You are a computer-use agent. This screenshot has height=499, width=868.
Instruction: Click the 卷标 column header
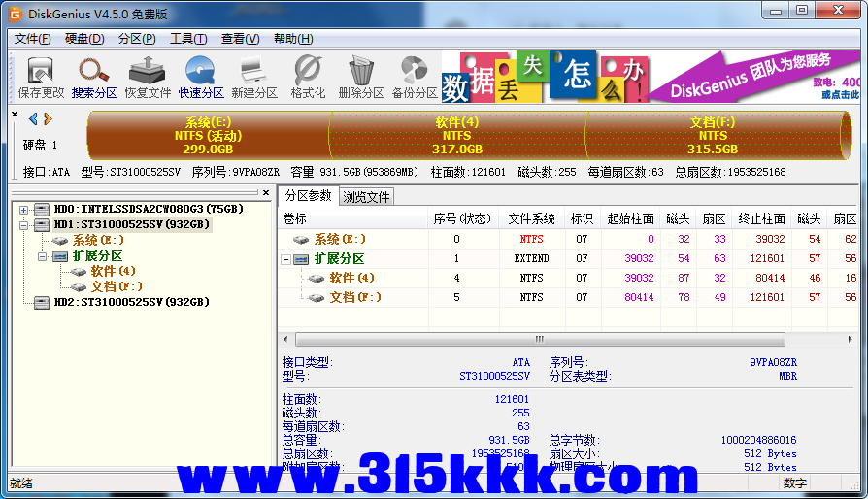(353, 219)
